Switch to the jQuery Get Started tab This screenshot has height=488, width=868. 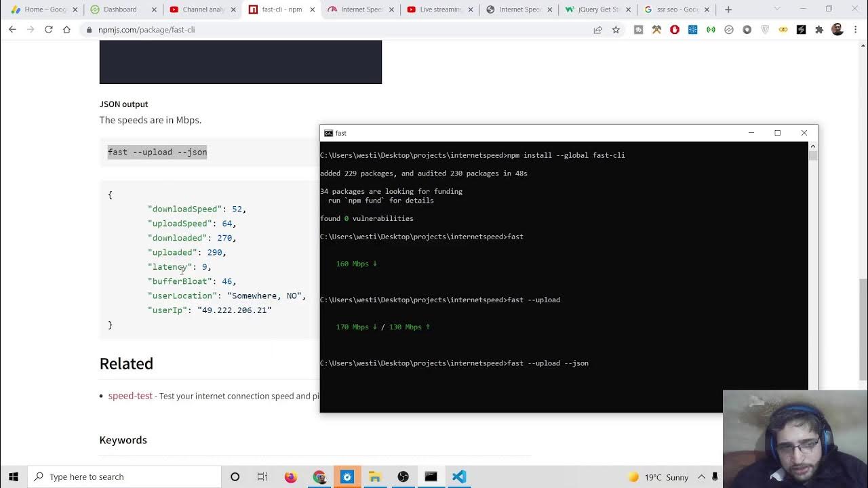[x=599, y=9]
